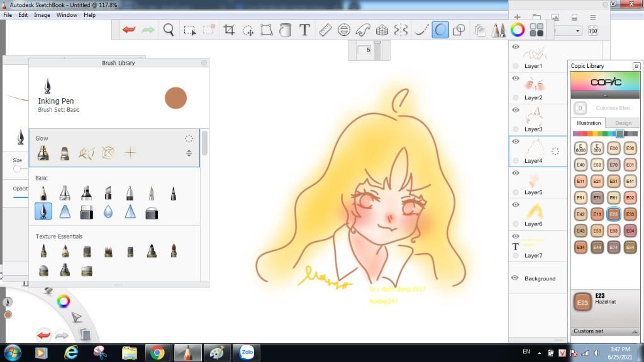Hide the Background layer eye
The image size is (644, 362).
click(x=515, y=278)
